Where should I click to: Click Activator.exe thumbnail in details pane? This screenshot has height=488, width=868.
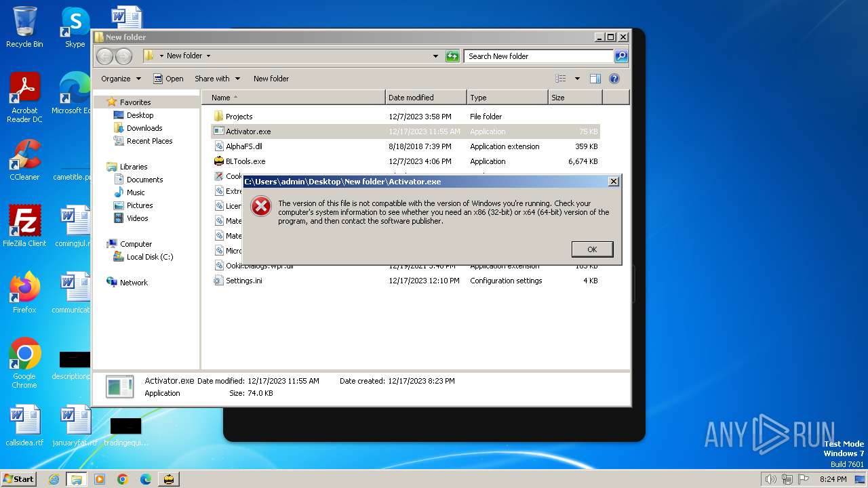point(119,386)
